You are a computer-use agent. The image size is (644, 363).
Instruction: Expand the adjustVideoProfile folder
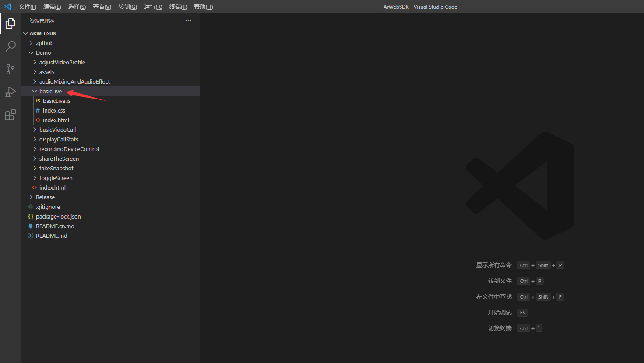coord(35,62)
